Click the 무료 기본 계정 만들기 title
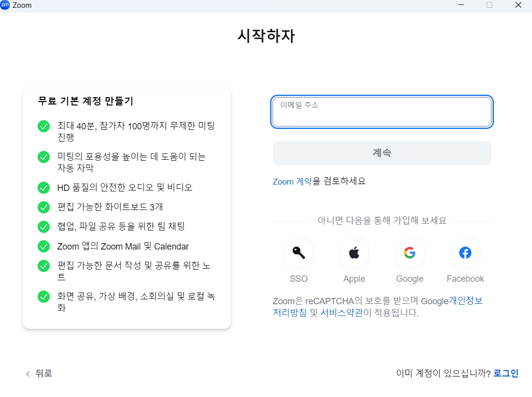Screen dimensions: 532x397 (x=85, y=101)
